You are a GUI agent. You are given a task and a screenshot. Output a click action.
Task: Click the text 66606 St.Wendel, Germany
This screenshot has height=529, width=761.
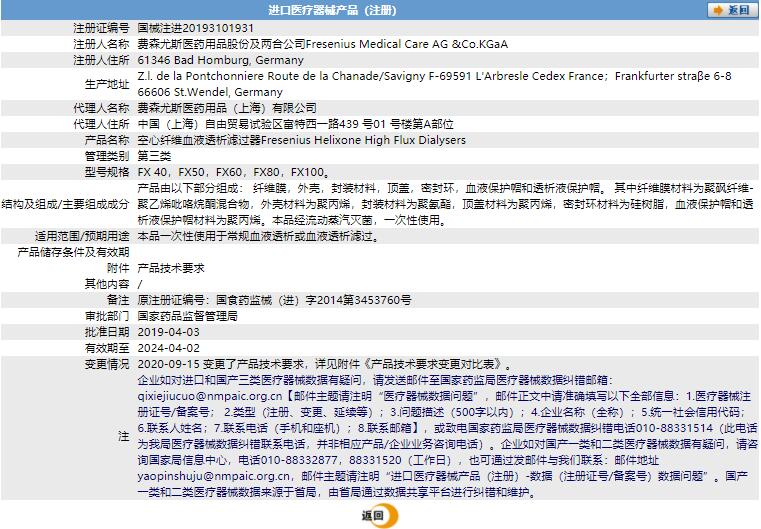(210, 92)
